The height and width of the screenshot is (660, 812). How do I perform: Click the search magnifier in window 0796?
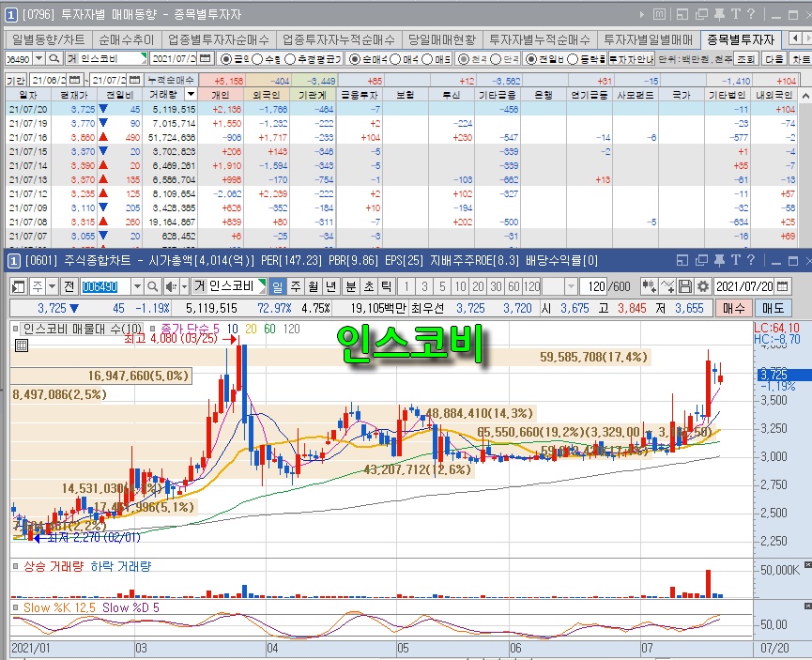(54, 58)
